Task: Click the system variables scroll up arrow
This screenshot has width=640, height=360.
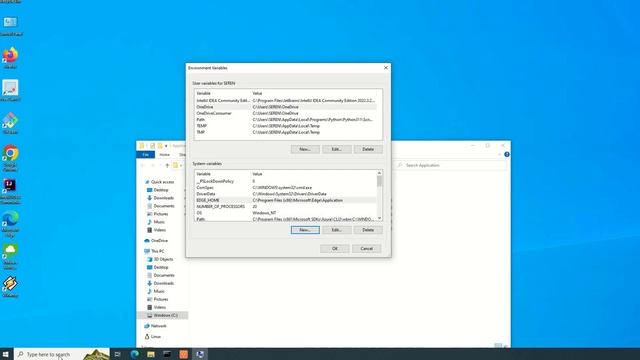Action: click(x=379, y=173)
